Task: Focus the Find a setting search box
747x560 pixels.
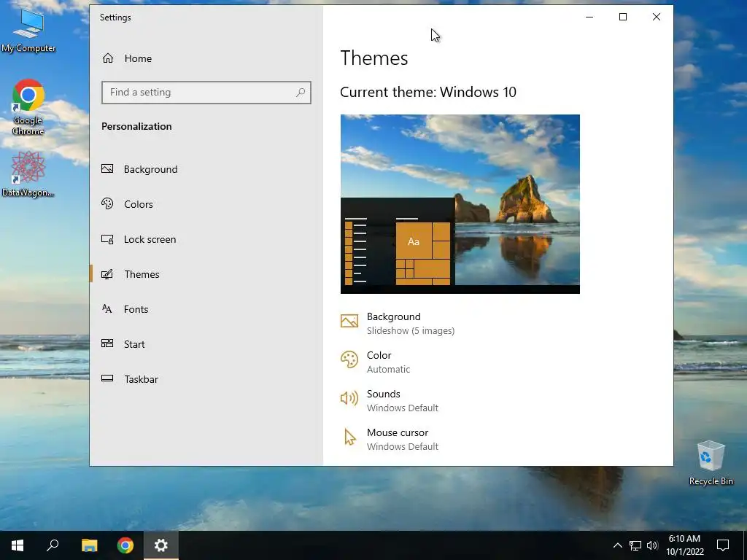Action: (206, 93)
